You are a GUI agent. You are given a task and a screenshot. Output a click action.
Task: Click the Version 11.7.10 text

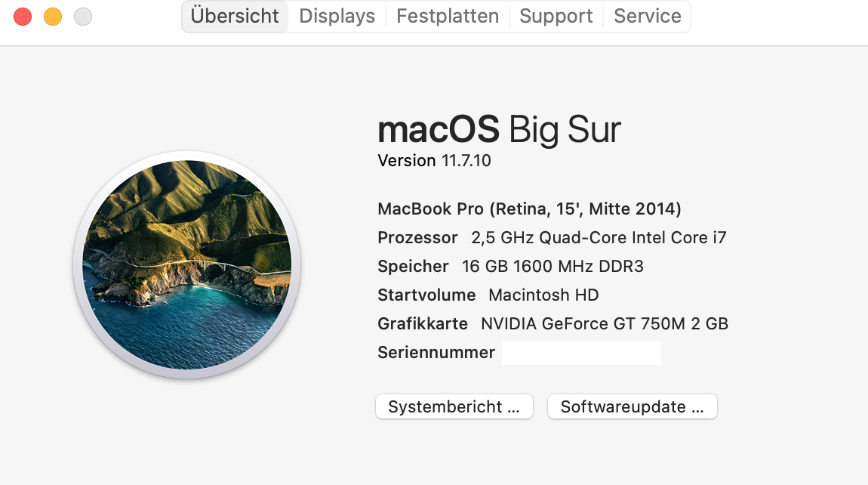[x=434, y=161]
